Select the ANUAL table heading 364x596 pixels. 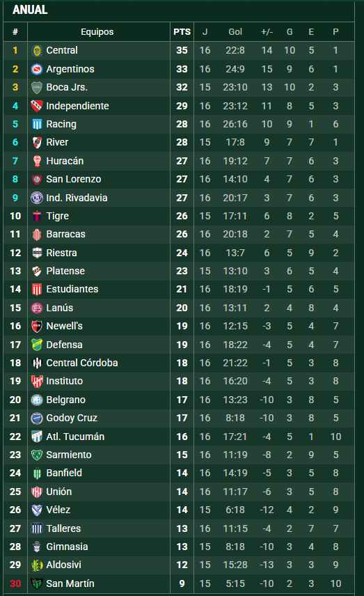[30, 10]
